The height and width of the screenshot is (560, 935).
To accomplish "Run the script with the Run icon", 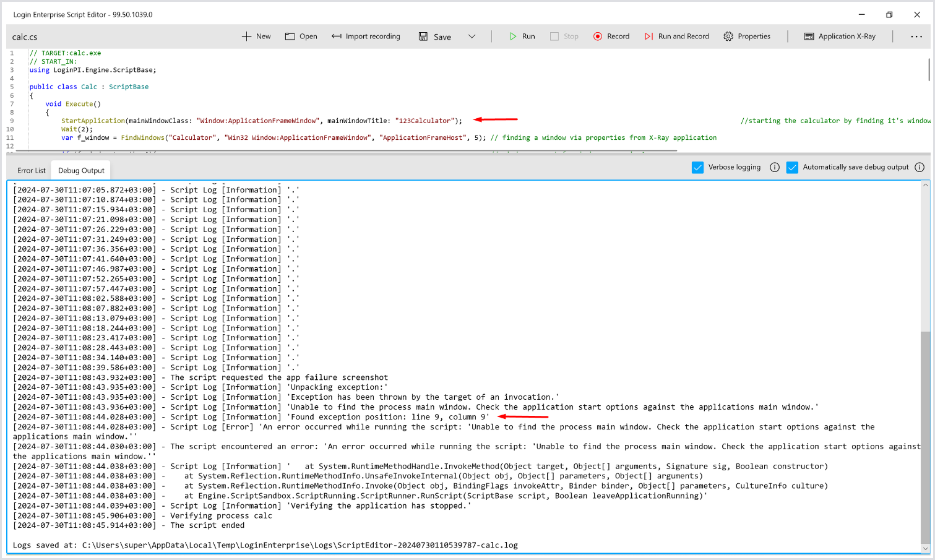I will coord(513,37).
